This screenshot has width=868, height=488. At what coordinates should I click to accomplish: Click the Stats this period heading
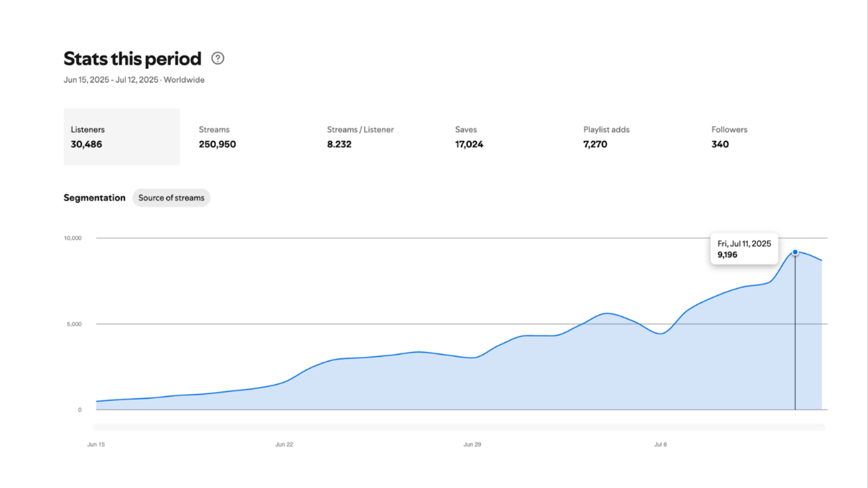pyautogui.click(x=132, y=59)
